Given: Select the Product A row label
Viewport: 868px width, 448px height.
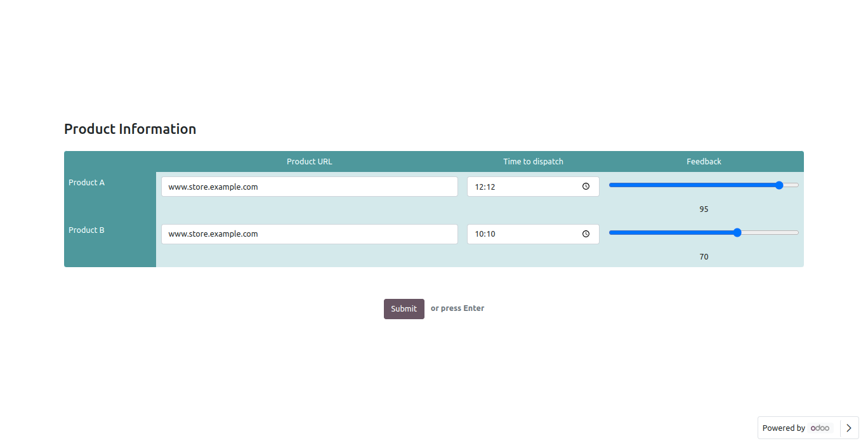Looking at the screenshot, I should coord(86,182).
